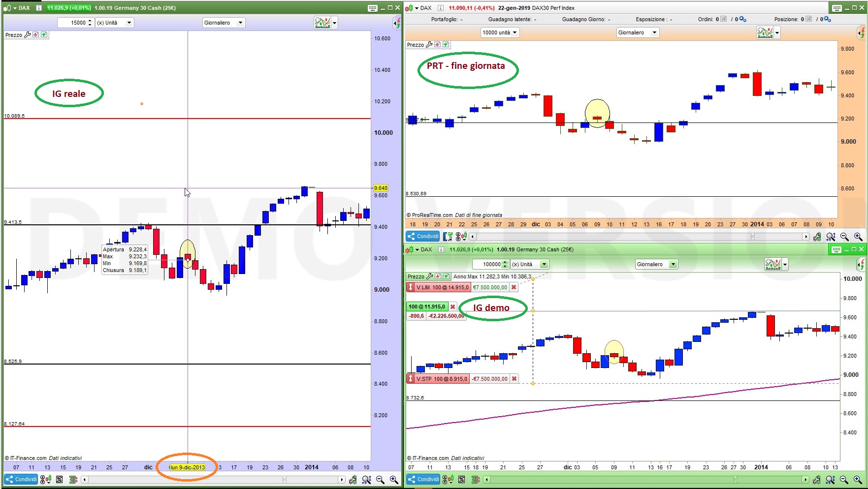Click Condividi share button in IG demo window
868x489 pixels.
423,480
